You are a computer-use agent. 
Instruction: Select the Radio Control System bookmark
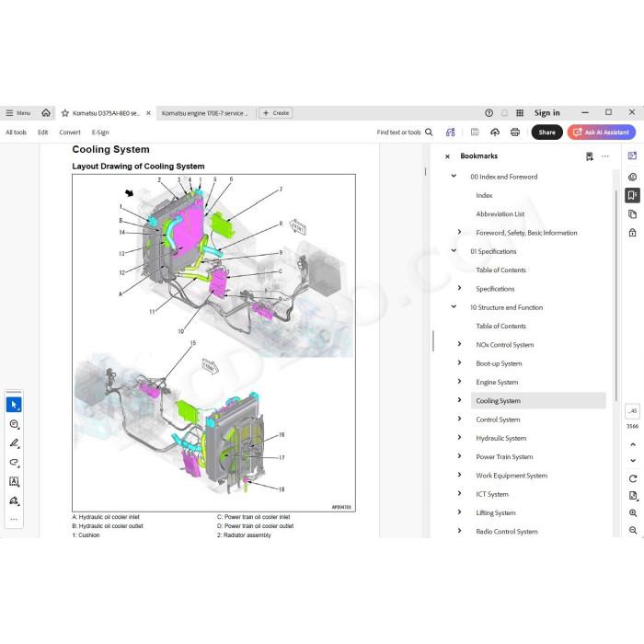tap(507, 532)
